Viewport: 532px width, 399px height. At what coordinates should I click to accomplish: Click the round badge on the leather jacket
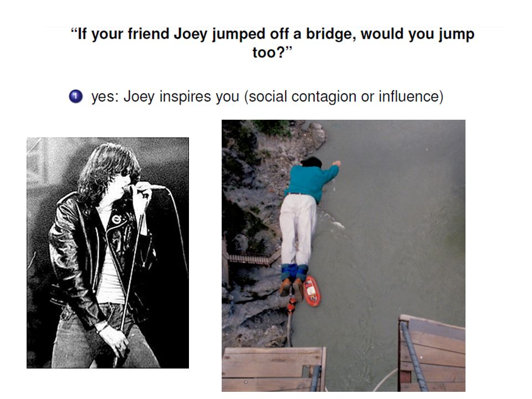[116, 219]
